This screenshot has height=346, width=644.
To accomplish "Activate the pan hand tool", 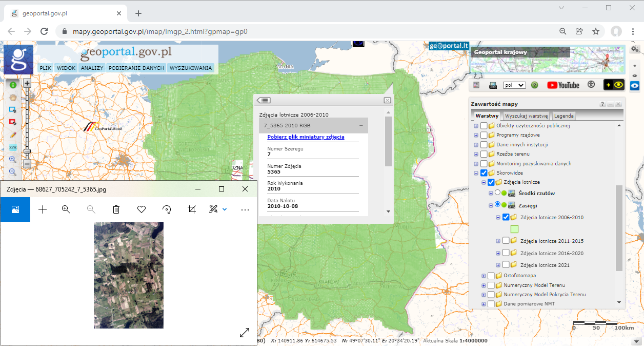I will [x=13, y=97].
